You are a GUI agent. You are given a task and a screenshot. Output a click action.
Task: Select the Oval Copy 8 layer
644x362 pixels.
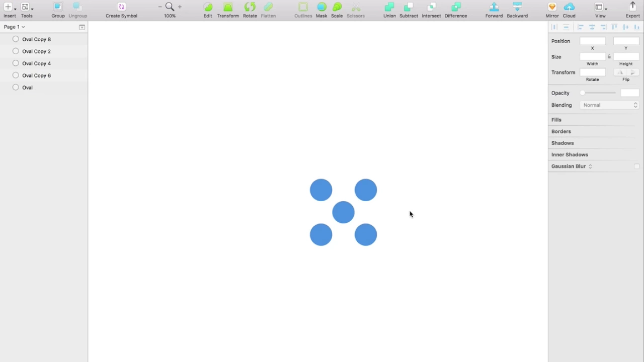[44, 39]
